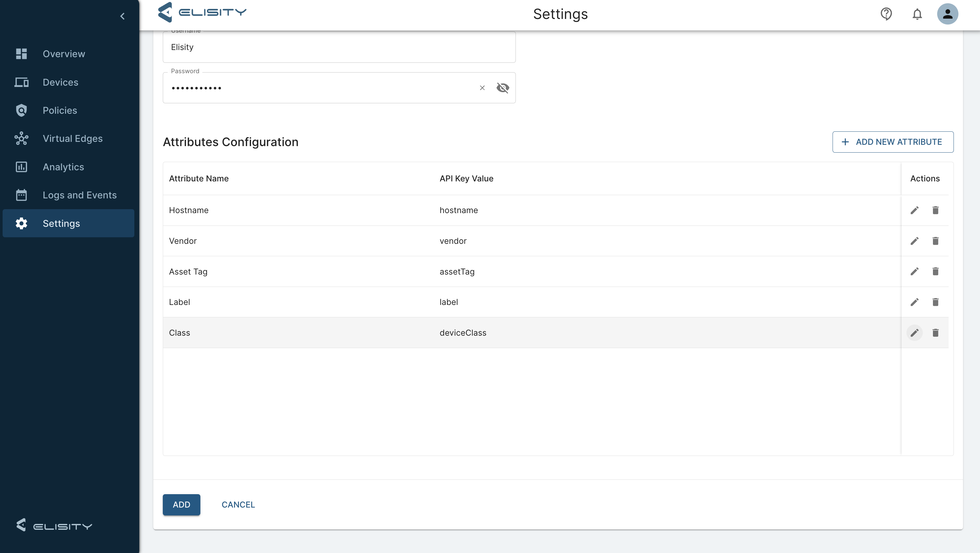
Task: Delete the Vendor attribute
Action: click(936, 241)
